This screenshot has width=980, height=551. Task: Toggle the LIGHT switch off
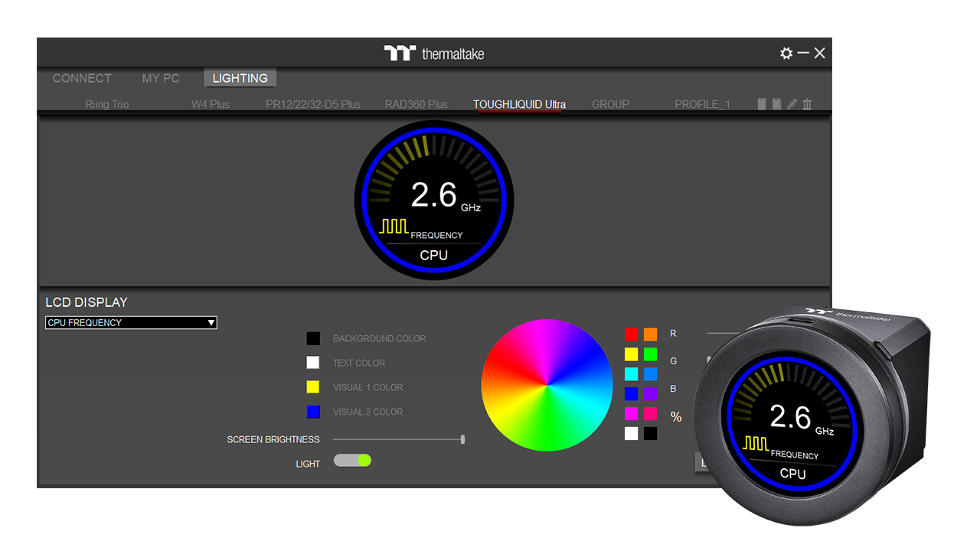(352, 460)
